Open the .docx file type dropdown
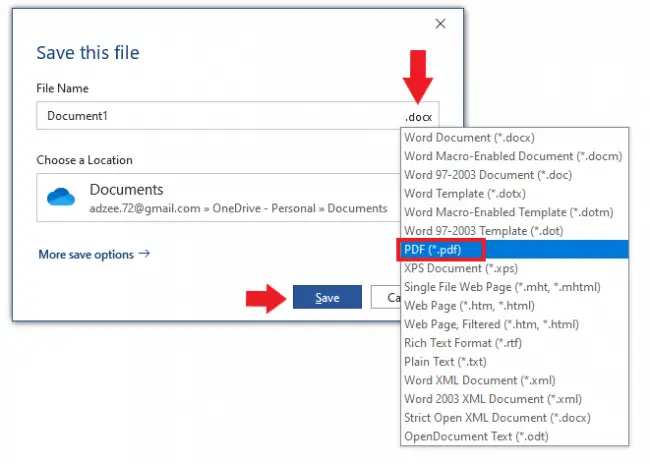This screenshot has height=464, width=650. click(x=418, y=117)
